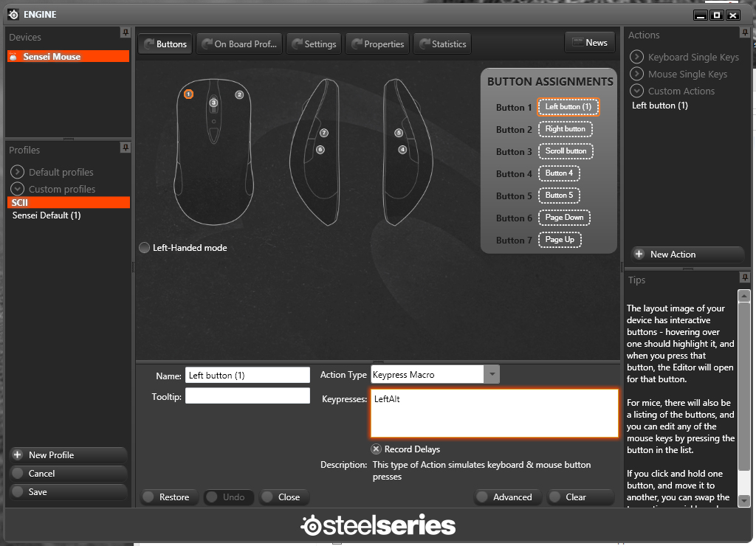This screenshot has height=546, width=756.
Task: Select the SCII profile
Action: pyautogui.click(x=69, y=202)
